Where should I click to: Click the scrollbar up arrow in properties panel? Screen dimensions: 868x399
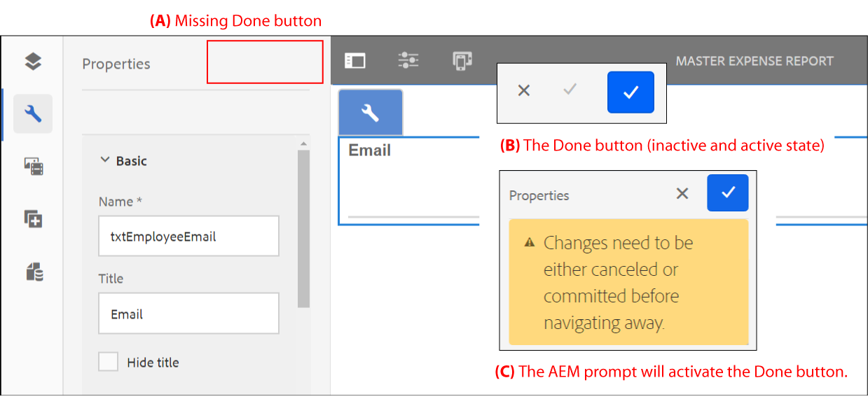[x=303, y=144]
